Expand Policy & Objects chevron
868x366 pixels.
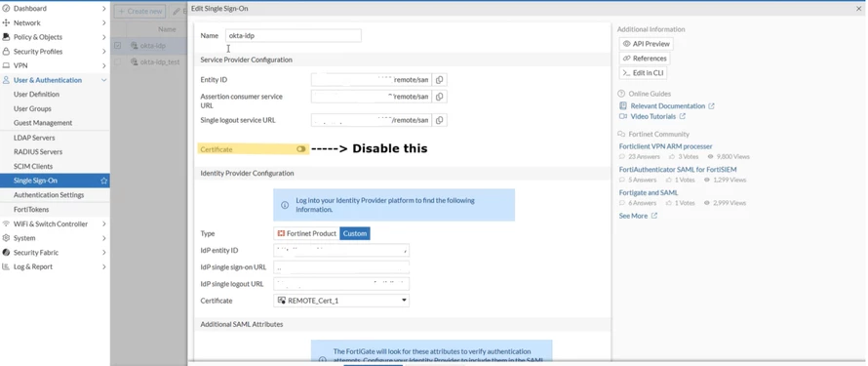pyautogui.click(x=104, y=37)
